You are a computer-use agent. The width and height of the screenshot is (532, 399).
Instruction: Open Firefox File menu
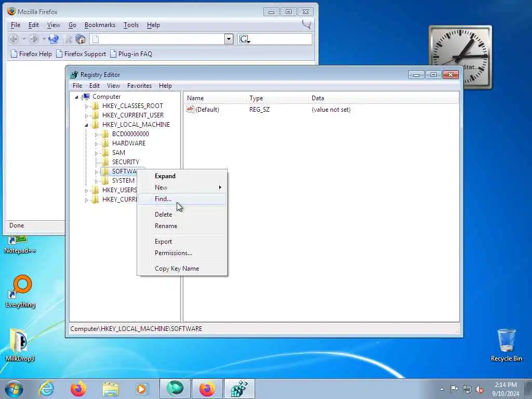coord(16,25)
